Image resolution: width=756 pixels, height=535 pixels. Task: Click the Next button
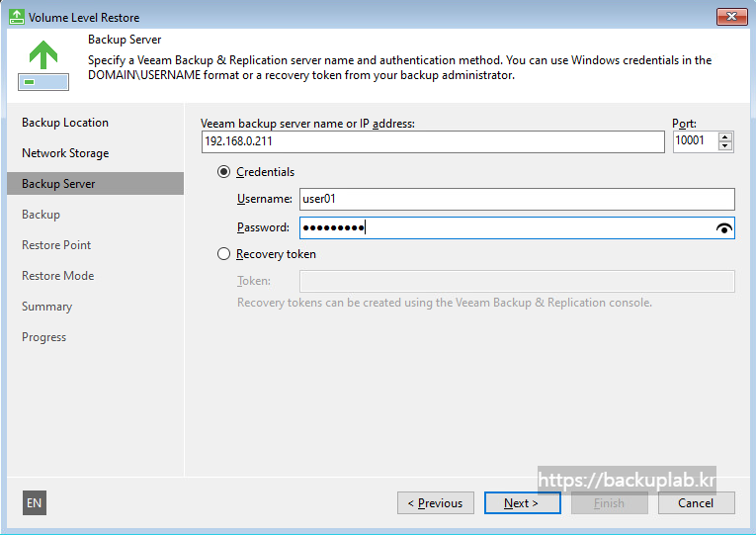[522, 502]
